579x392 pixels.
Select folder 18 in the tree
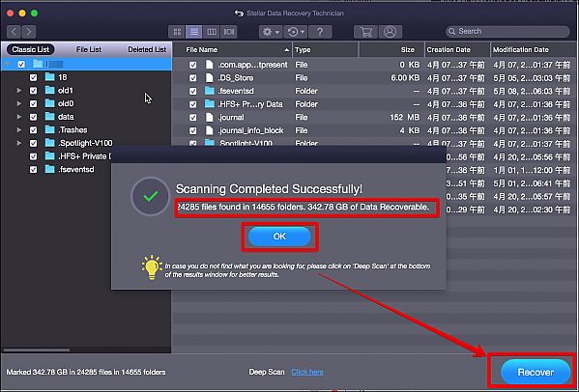63,77
